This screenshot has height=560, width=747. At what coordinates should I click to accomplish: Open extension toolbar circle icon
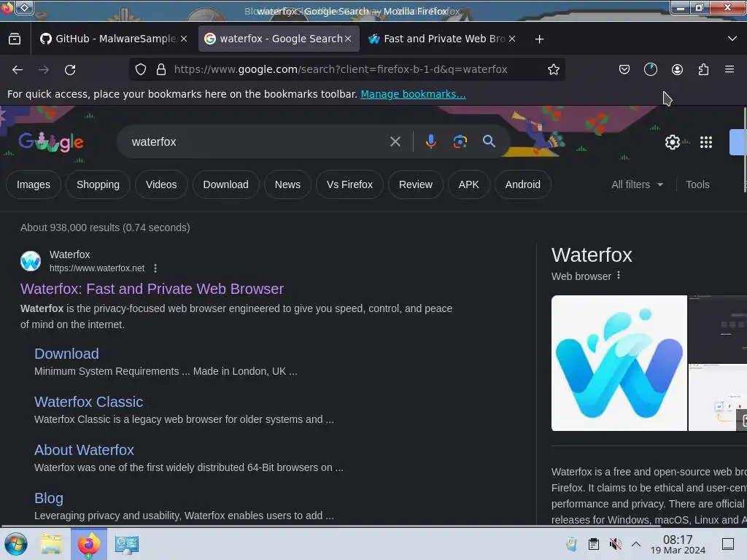pyautogui.click(x=650, y=69)
